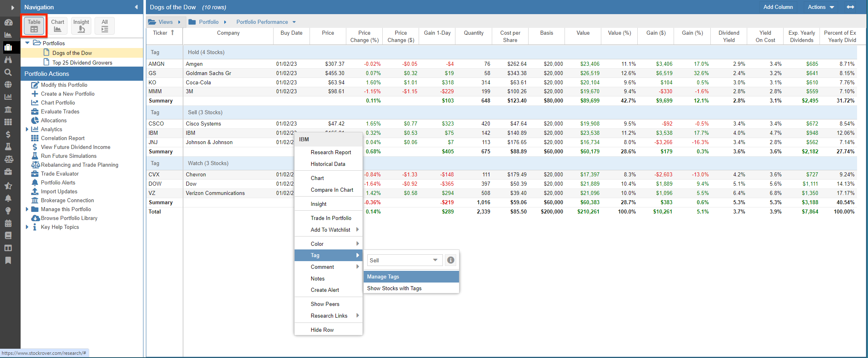The height and width of the screenshot is (358, 868).
Task: Click the bank building icon in sidebar
Action: (8, 109)
